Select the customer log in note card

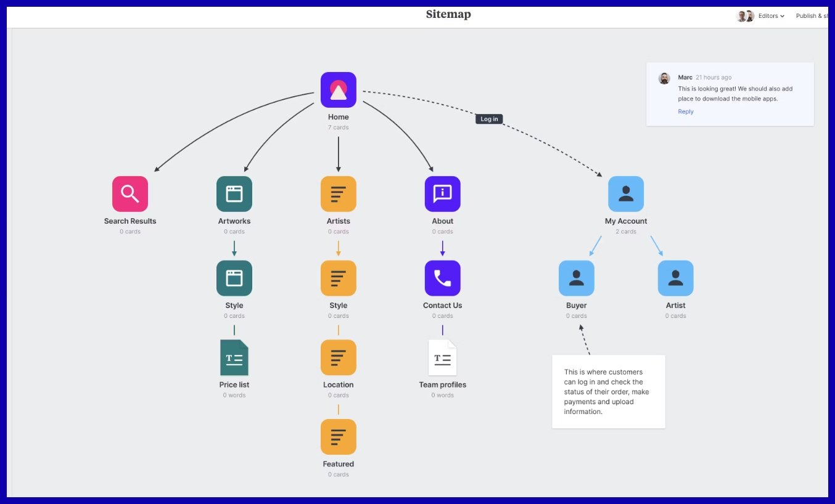tap(608, 392)
